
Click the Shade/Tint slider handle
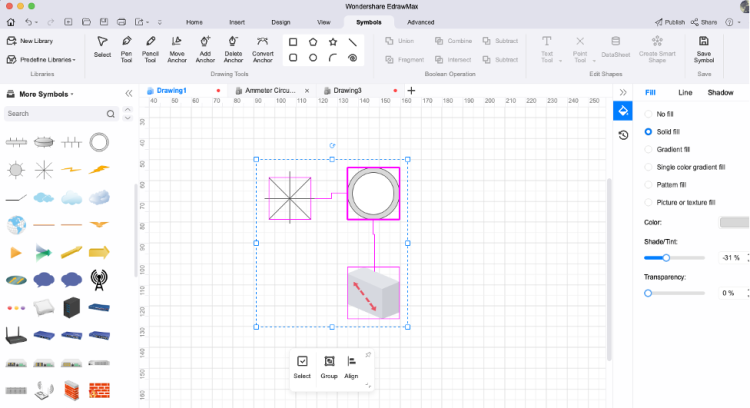[x=666, y=258]
